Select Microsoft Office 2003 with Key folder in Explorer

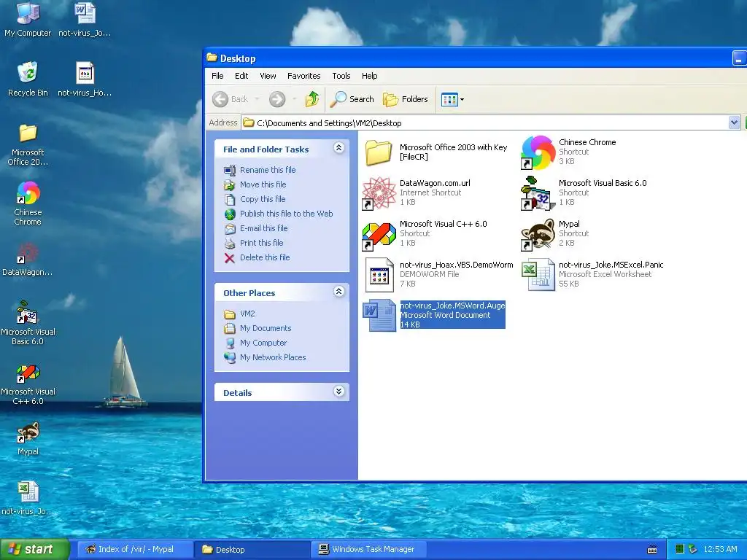pos(436,152)
